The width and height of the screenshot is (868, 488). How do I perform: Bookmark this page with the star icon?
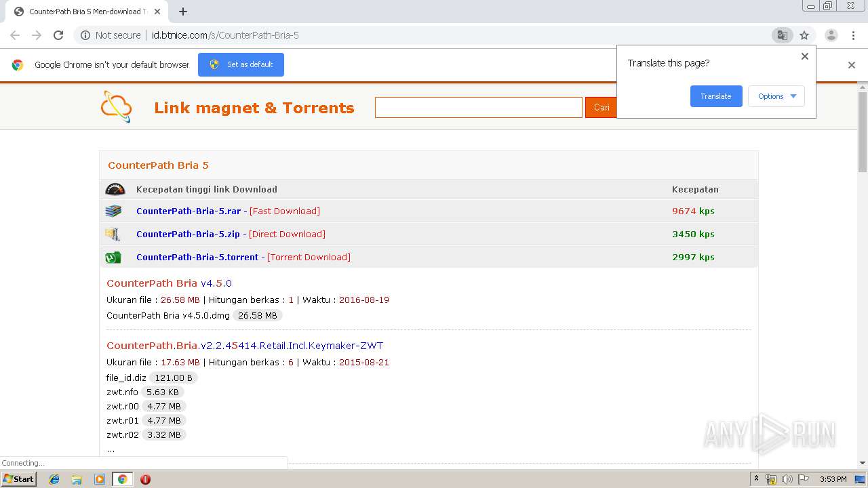pyautogui.click(x=804, y=35)
